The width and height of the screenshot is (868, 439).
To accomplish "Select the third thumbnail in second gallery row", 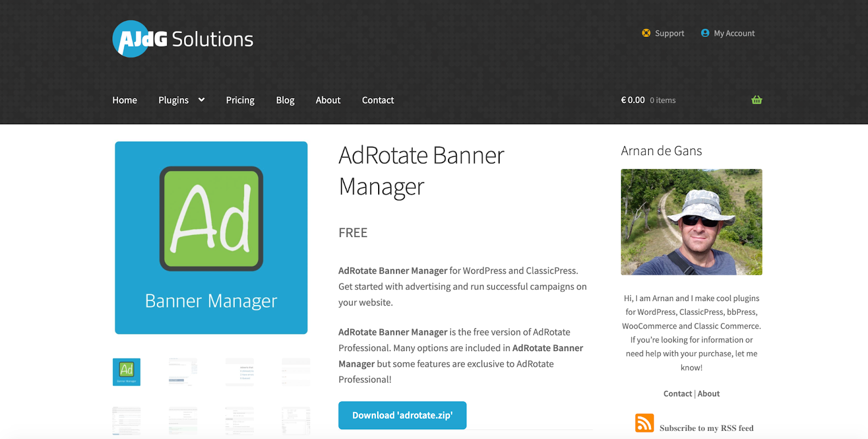I will (240, 421).
